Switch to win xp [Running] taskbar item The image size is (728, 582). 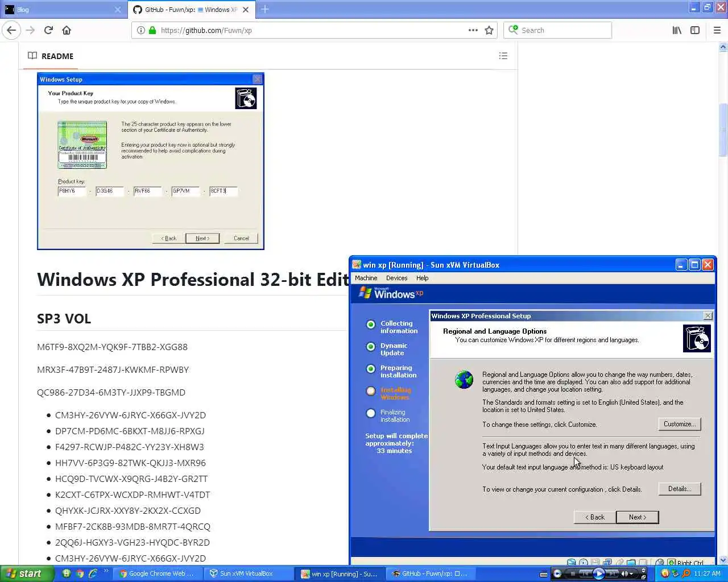[x=340, y=573]
